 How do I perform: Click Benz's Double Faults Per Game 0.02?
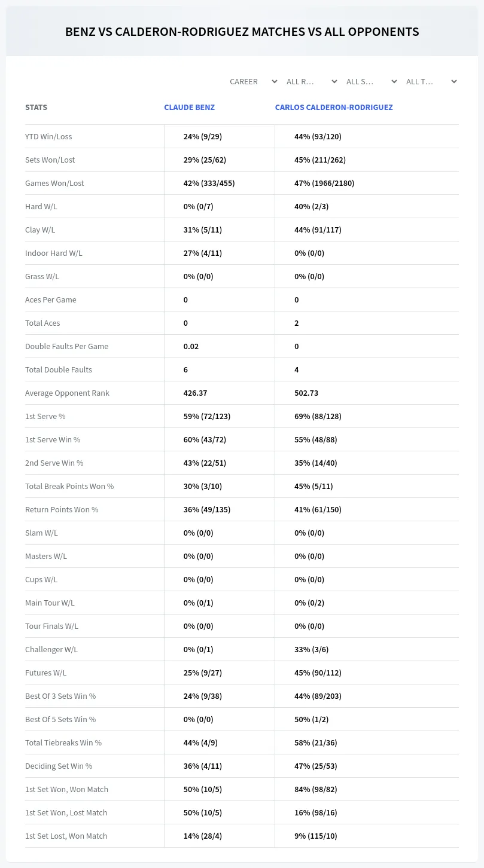[191, 346]
